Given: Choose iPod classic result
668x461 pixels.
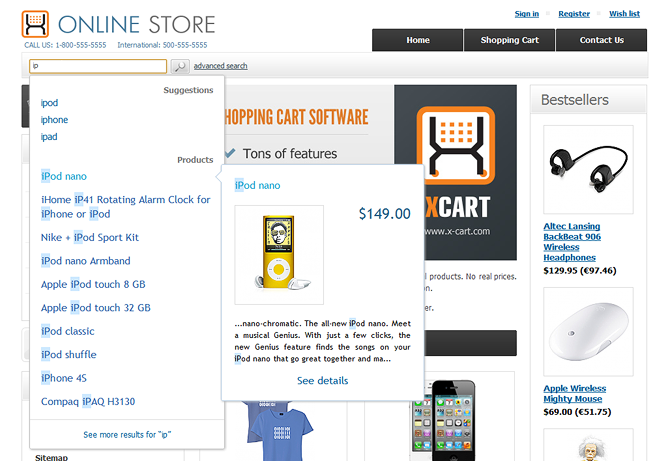Looking at the screenshot, I should click(68, 331).
